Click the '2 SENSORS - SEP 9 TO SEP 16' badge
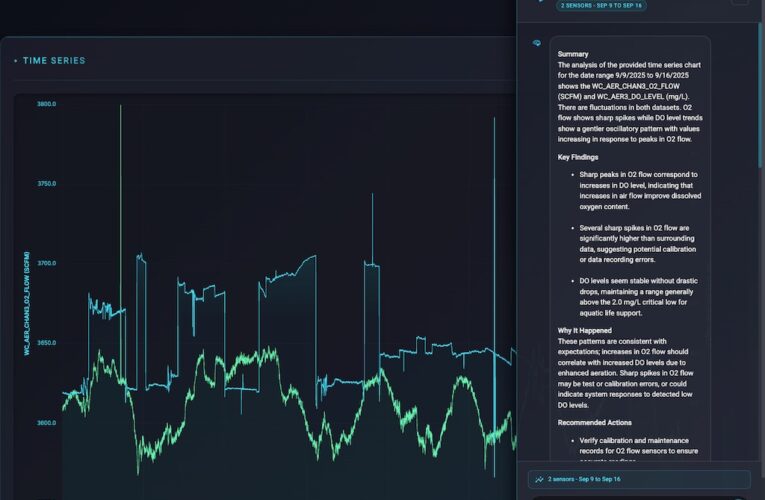Image resolution: width=765 pixels, height=500 pixels. click(x=601, y=5)
